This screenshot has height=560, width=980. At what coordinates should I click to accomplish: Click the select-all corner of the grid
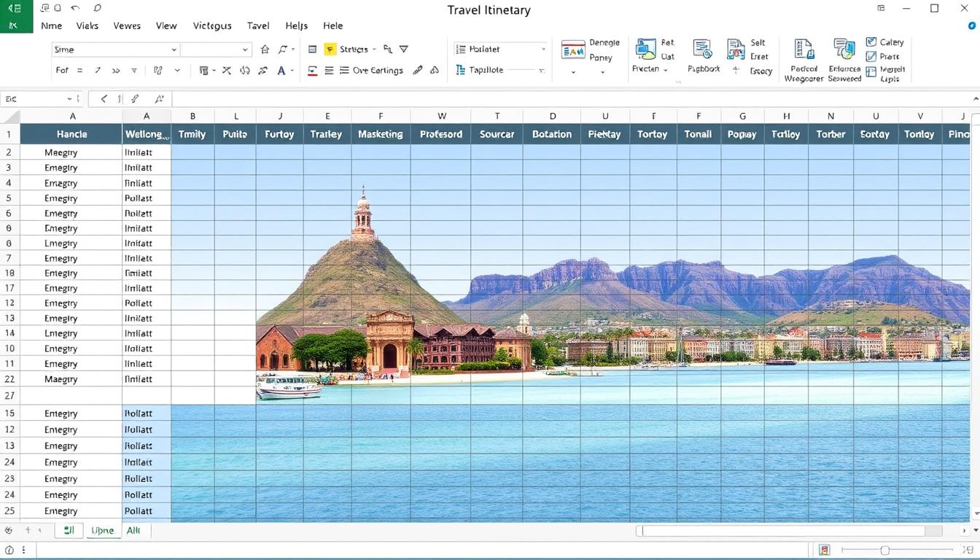click(x=9, y=115)
